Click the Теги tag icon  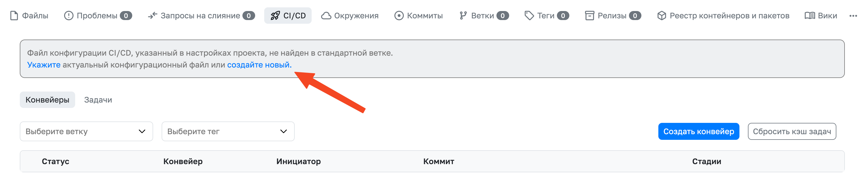529,16
